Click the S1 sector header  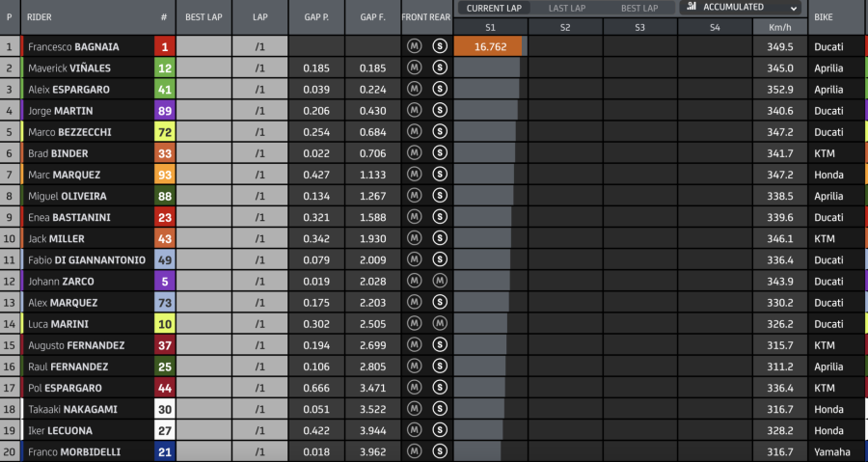point(491,27)
